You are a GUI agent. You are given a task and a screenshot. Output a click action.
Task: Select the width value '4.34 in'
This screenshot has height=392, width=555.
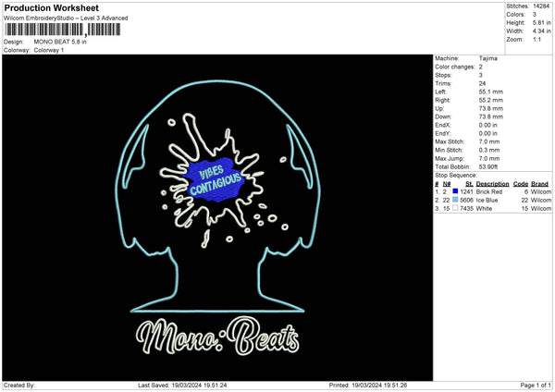click(541, 31)
